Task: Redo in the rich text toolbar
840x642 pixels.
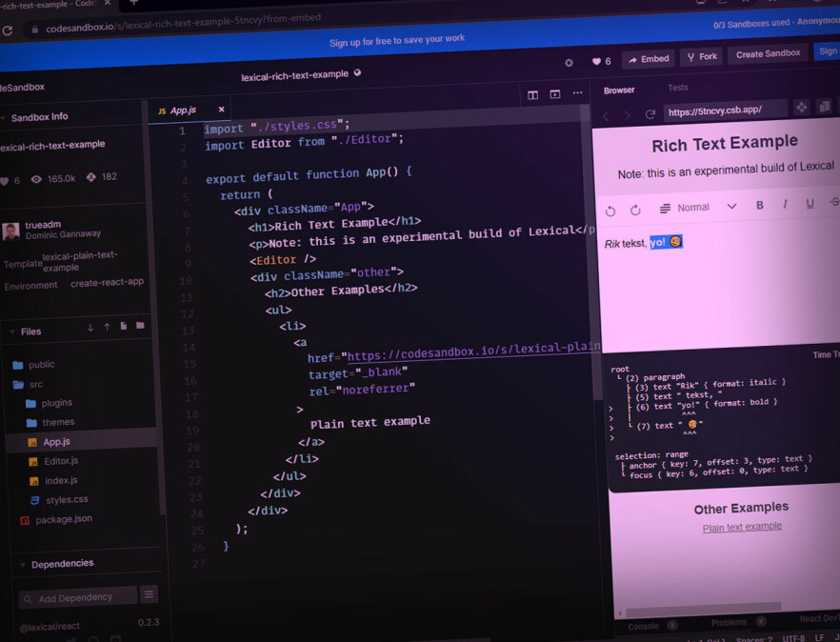Action: [x=635, y=211]
